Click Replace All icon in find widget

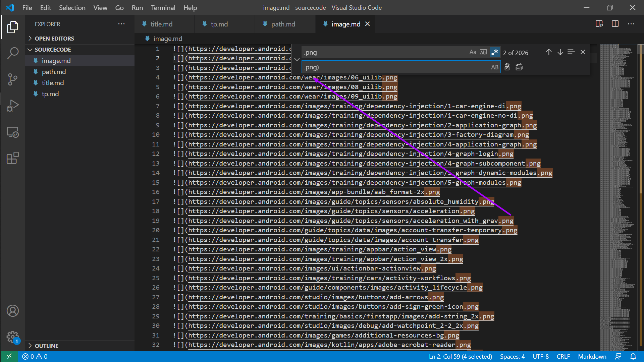click(x=519, y=67)
